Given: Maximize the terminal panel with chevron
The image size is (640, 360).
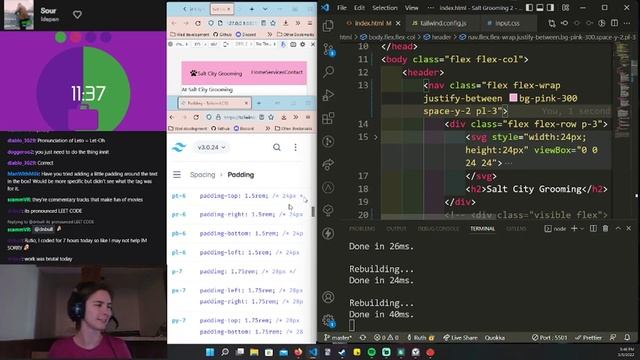Looking at the screenshot, I should click(x=618, y=229).
